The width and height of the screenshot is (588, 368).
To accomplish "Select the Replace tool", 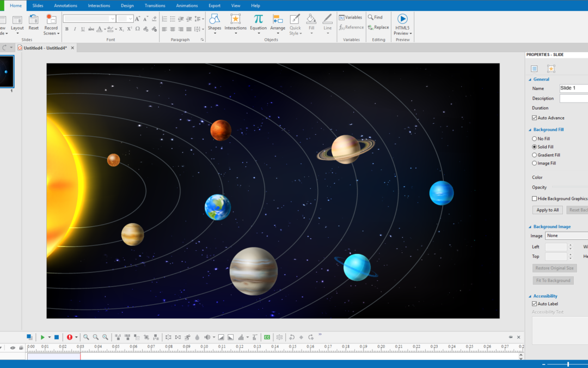I will (x=378, y=27).
